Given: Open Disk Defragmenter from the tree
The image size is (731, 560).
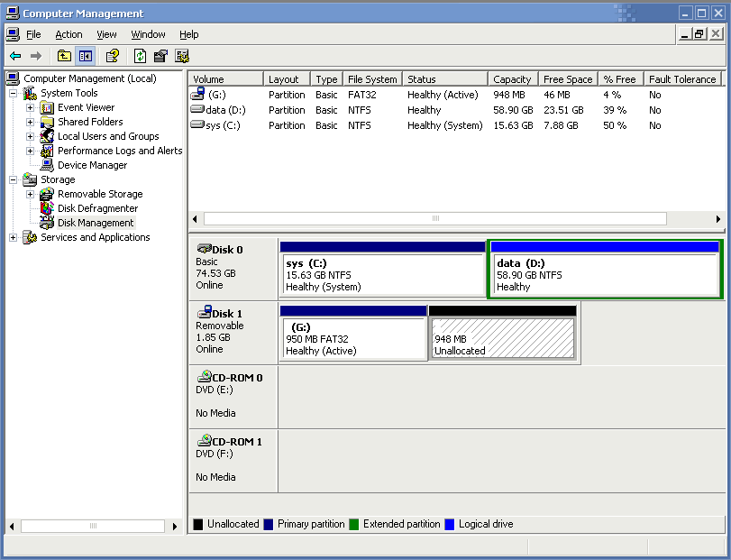Looking at the screenshot, I should tap(97, 208).
